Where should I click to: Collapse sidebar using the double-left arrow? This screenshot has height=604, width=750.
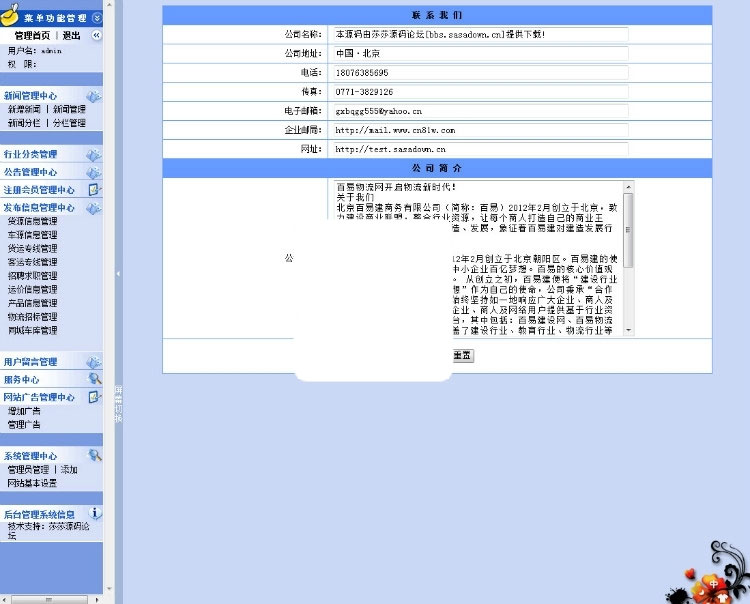pyautogui.click(x=96, y=35)
